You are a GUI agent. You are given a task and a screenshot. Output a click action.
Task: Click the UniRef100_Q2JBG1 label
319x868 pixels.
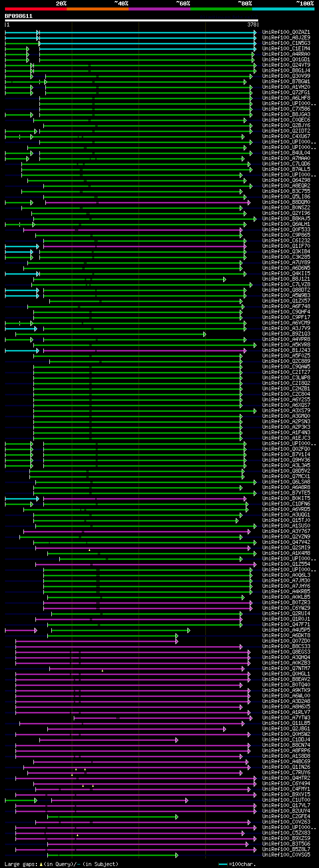coord(286,728)
